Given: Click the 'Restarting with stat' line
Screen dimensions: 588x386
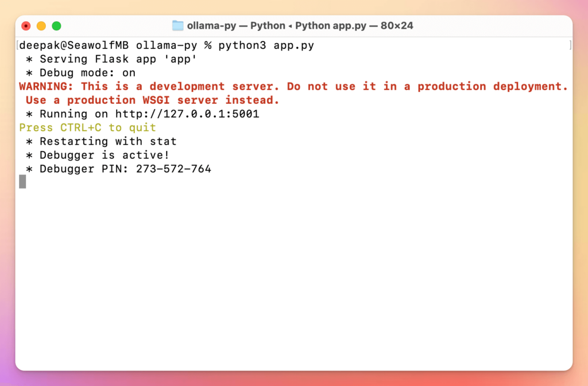Looking at the screenshot, I should (101, 142).
